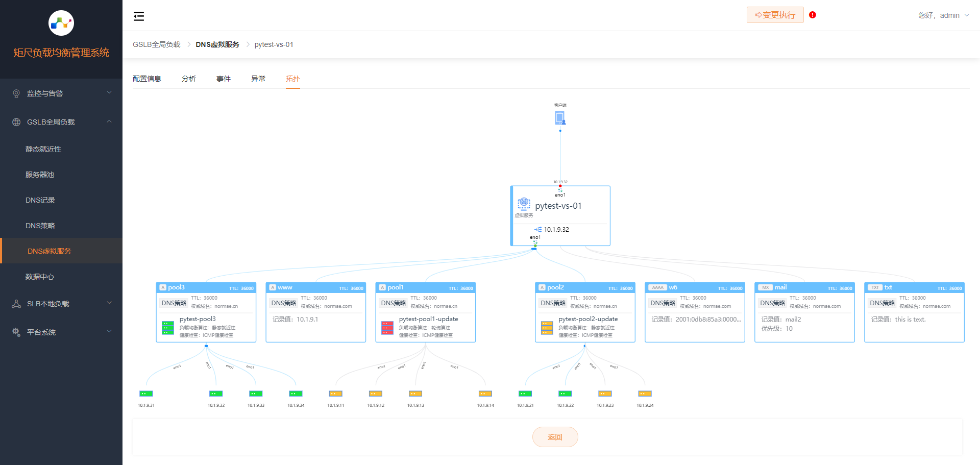Click the yellow pytest-pool2-update pool icon
Viewport: 980px width, 465px height.
[547, 328]
